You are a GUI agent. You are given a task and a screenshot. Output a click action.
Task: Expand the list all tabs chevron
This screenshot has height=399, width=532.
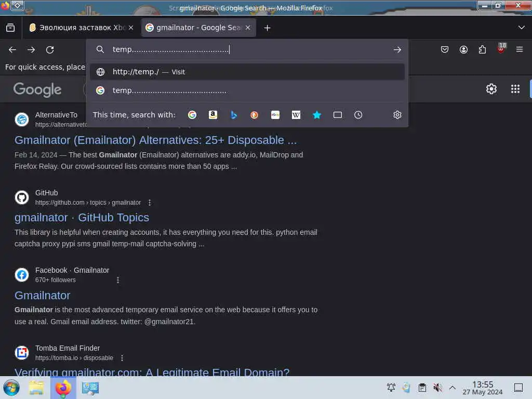point(522,28)
